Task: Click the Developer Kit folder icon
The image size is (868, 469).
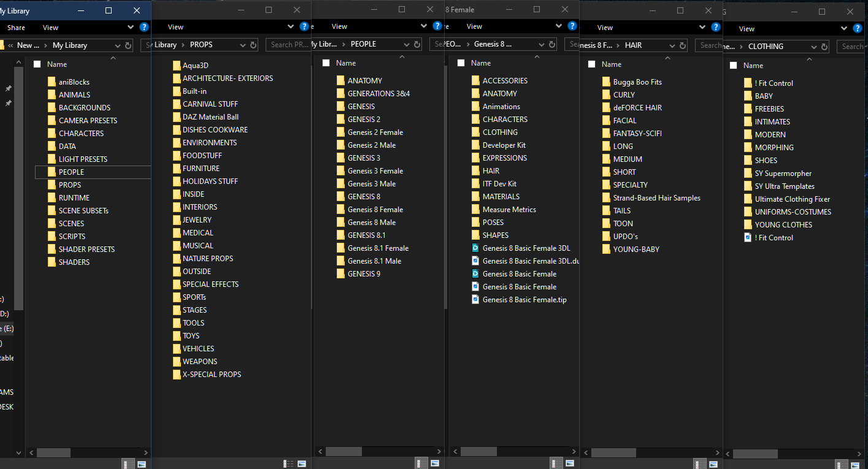Action: click(x=475, y=145)
